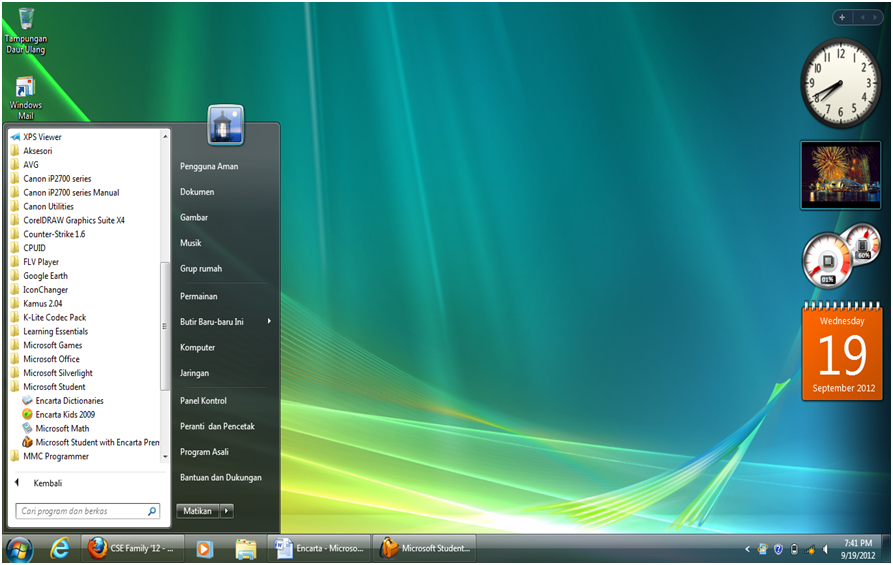Open Windows Mail desktop shortcut
Viewport: 893px width, 565px height.
point(26,98)
